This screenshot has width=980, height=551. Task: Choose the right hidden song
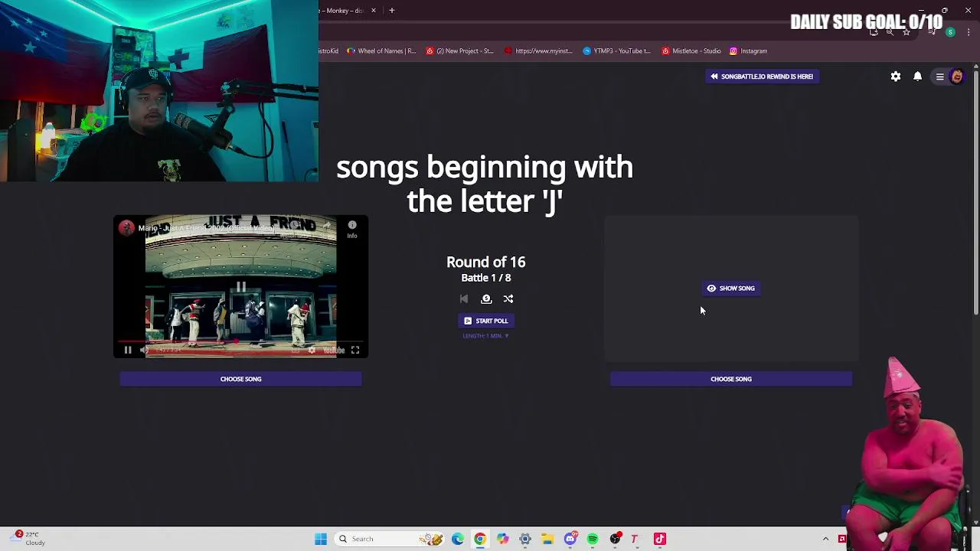pos(731,379)
